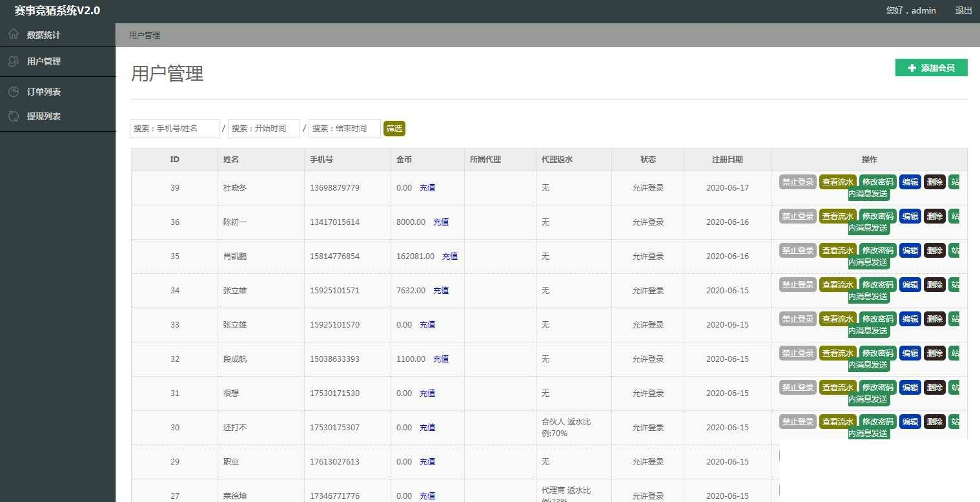Screen dimensions: 980x502
Task: Click the users icon beside 用户管理
Action: click(x=14, y=61)
